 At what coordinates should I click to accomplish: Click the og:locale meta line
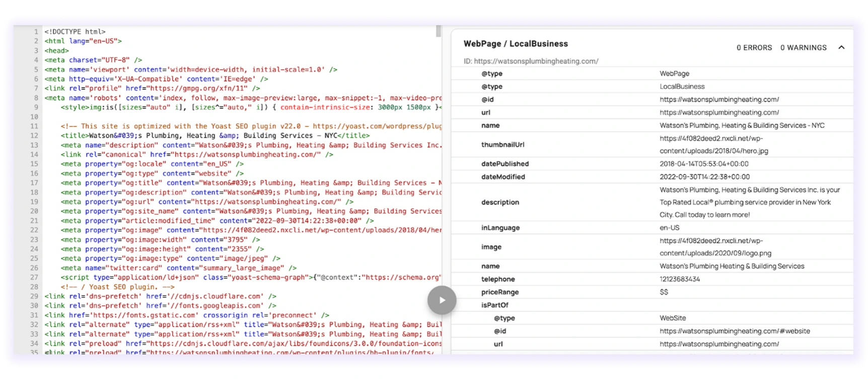click(152, 164)
